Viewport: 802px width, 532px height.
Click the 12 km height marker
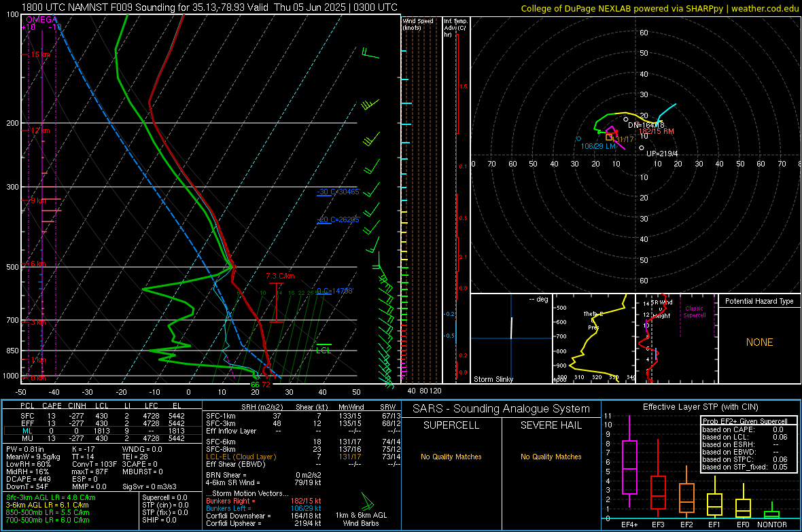(x=41, y=130)
